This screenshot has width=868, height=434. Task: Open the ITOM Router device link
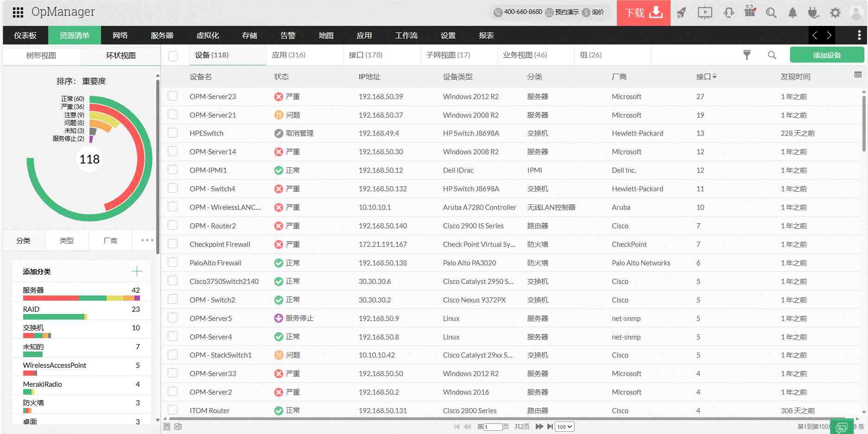209,410
